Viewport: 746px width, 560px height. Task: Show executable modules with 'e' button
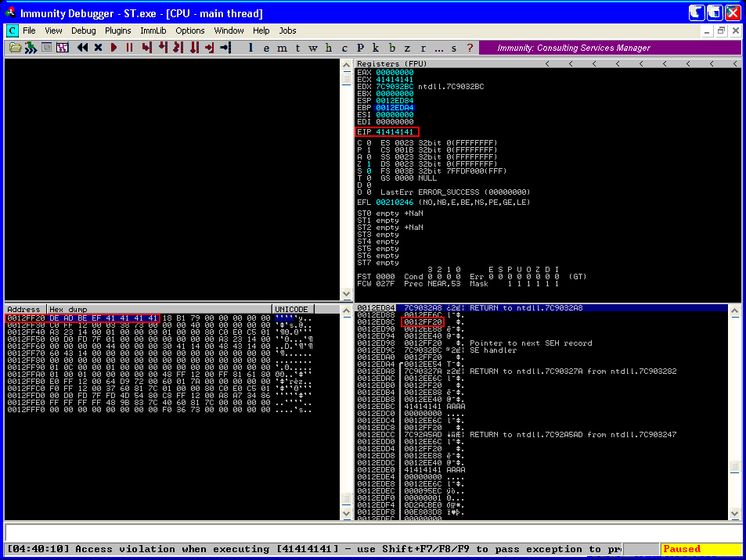[266, 48]
